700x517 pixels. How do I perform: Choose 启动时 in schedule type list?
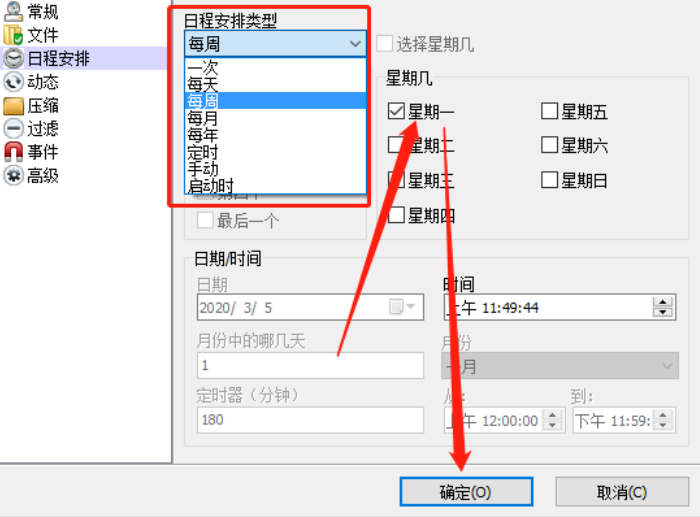275,185
